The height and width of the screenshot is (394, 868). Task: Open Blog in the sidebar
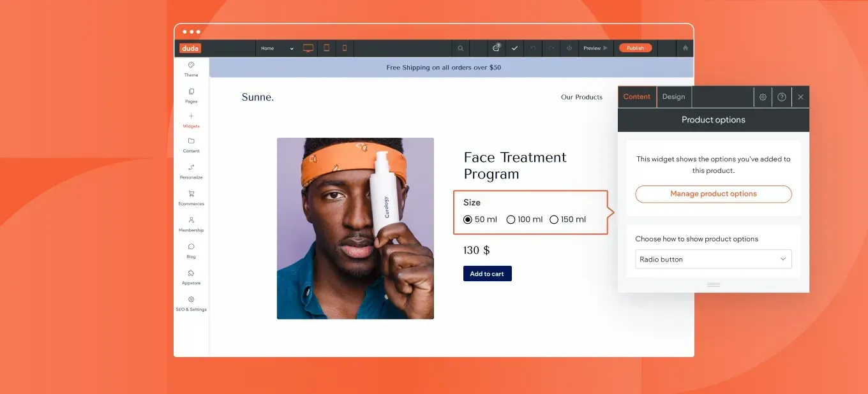click(x=191, y=251)
